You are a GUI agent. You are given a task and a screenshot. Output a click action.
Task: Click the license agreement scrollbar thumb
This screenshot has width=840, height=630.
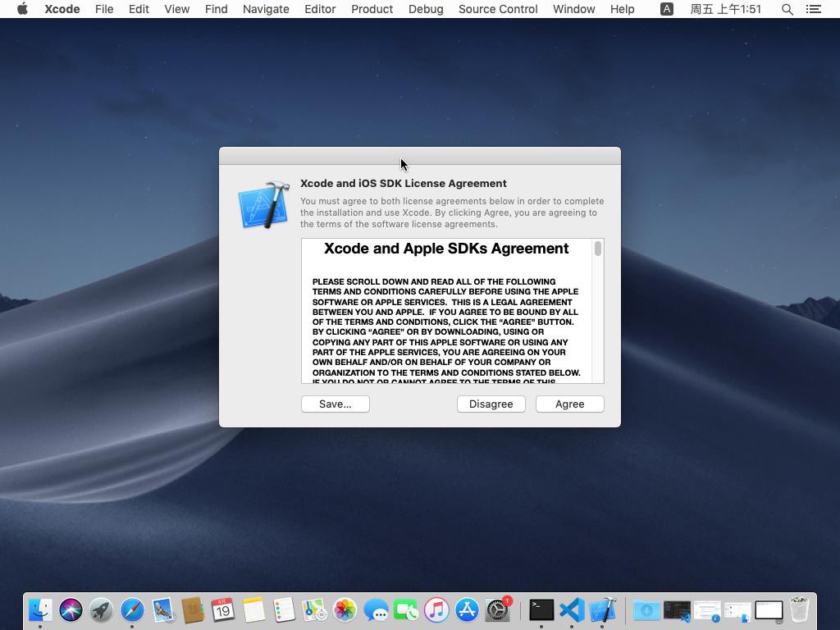(598, 249)
